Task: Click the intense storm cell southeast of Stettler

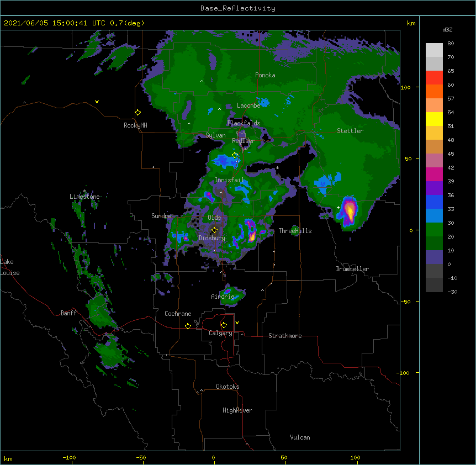Action: click(x=349, y=212)
